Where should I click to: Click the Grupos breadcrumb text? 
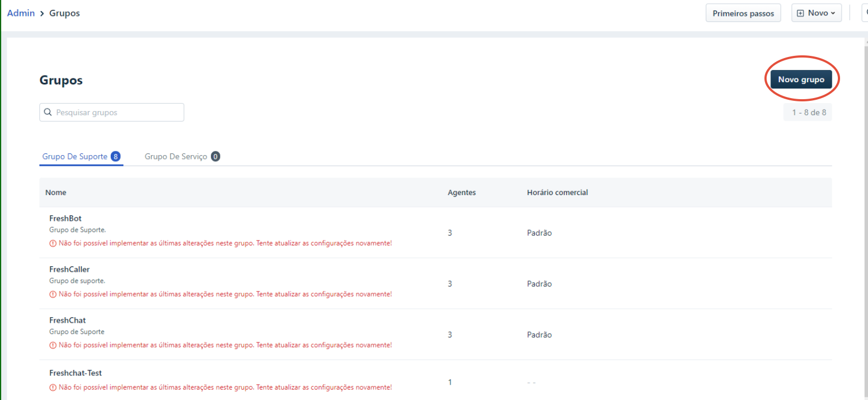(65, 13)
